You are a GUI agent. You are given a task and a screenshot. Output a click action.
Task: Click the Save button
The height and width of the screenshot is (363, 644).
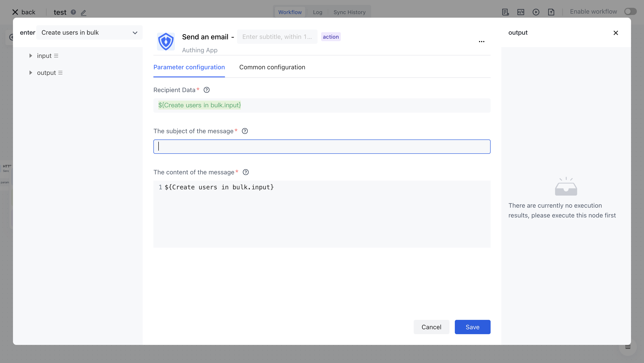(x=472, y=327)
